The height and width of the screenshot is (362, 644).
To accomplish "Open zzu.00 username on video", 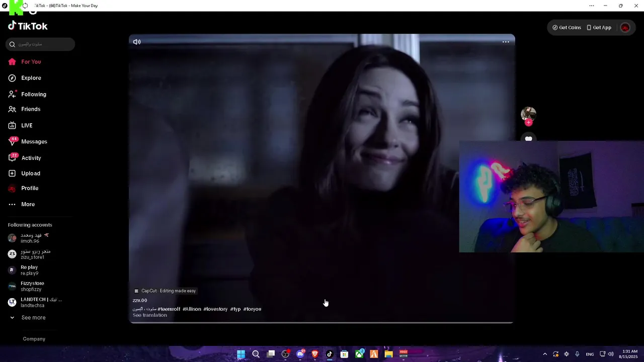I will pos(140,301).
